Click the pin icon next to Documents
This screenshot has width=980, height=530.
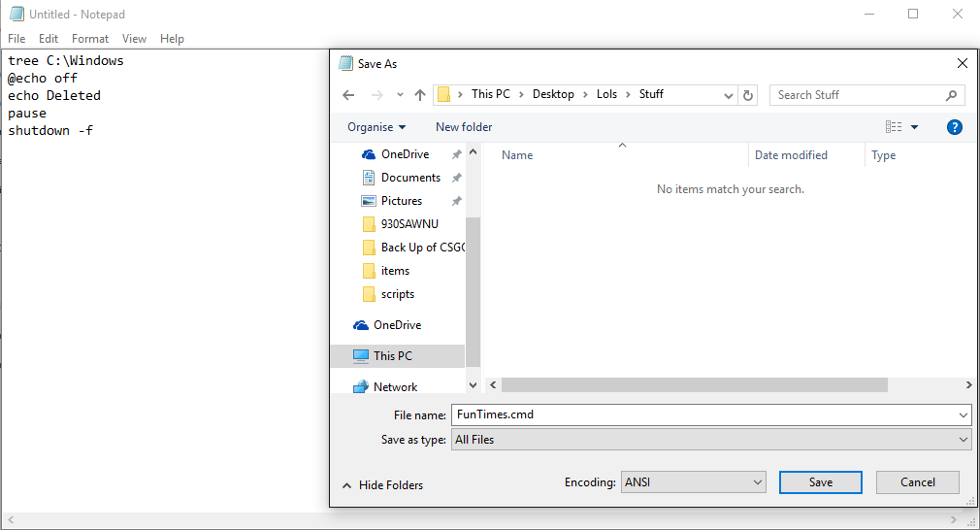457,178
